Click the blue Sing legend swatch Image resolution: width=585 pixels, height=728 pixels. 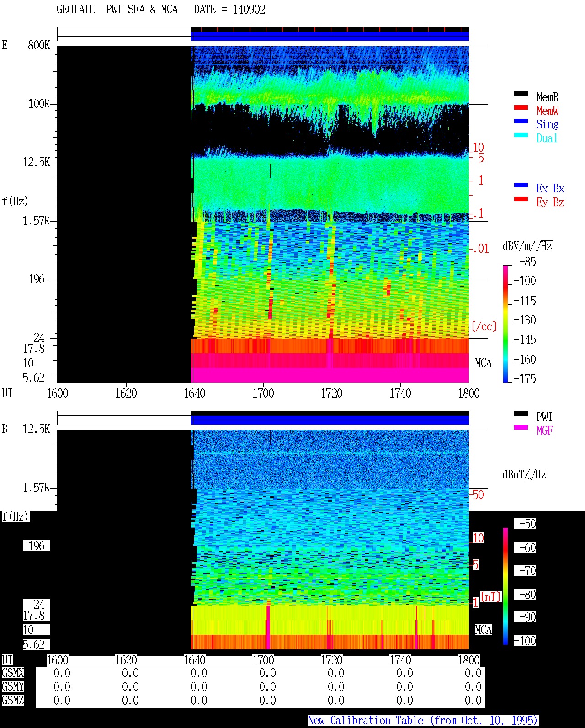(x=521, y=122)
